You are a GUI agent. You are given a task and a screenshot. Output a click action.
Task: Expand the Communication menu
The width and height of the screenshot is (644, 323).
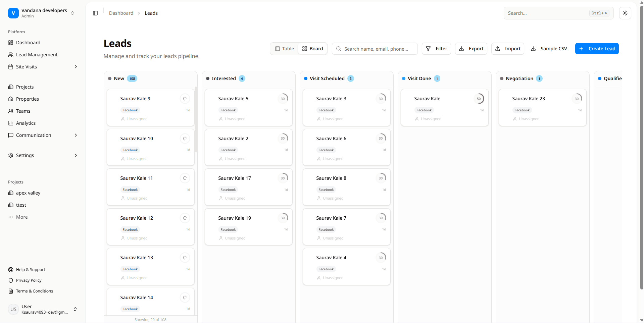76,135
